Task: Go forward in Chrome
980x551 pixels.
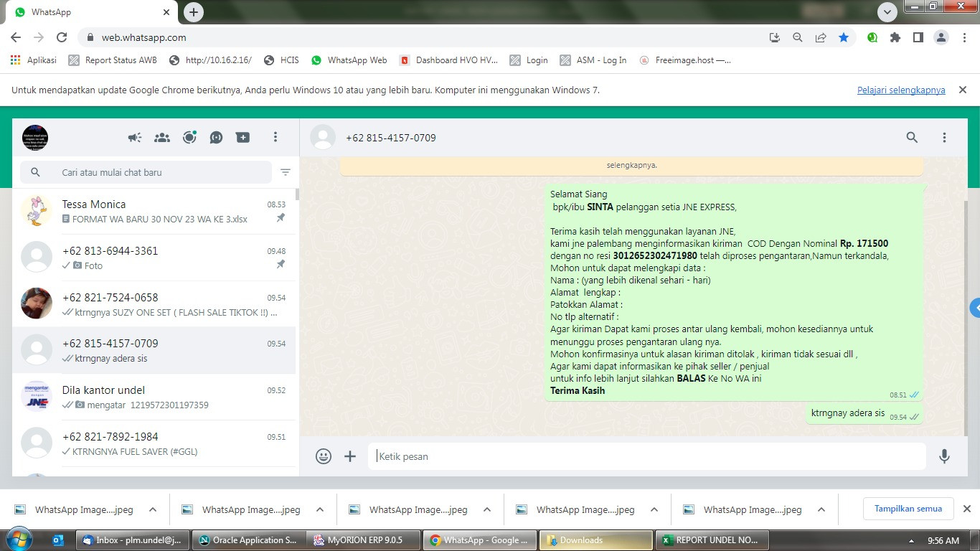Action: [39, 37]
